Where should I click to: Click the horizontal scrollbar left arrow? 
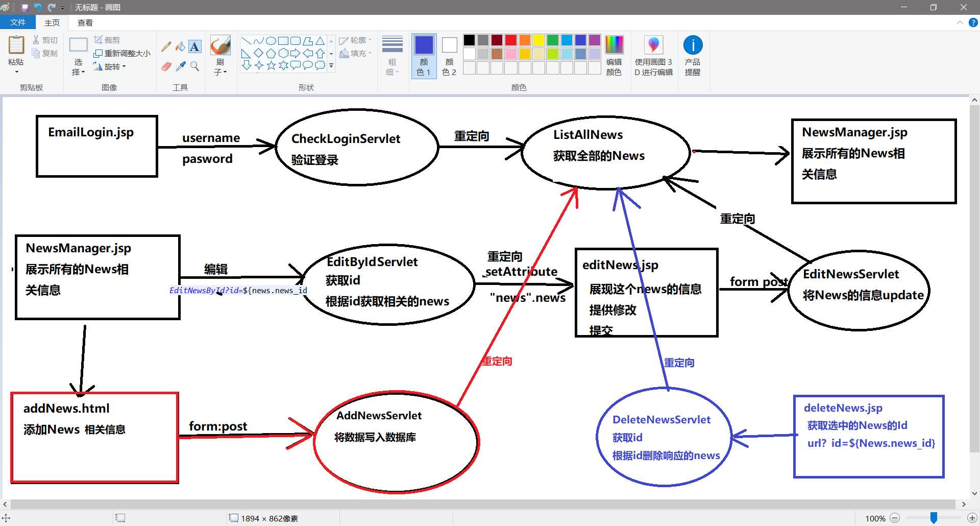(5, 504)
